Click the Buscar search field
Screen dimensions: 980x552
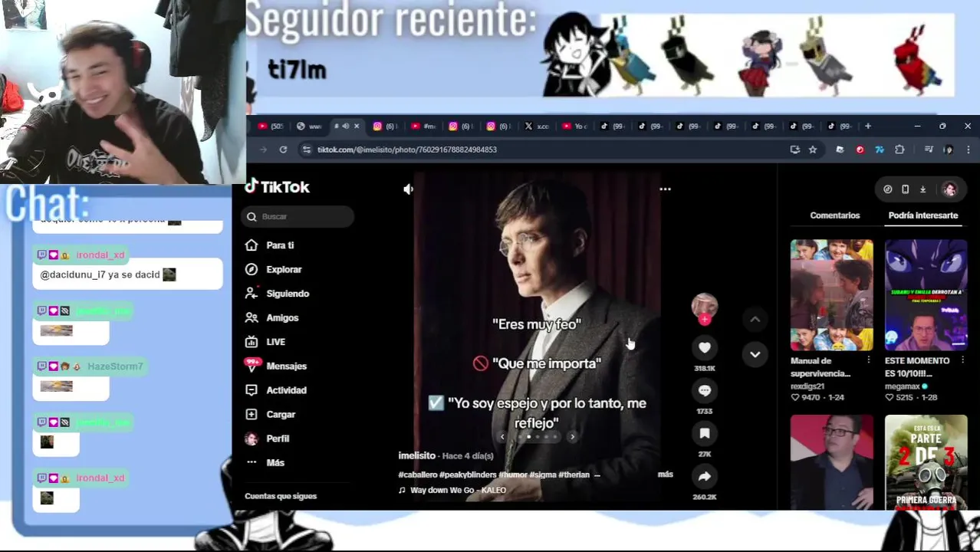[299, 217]
